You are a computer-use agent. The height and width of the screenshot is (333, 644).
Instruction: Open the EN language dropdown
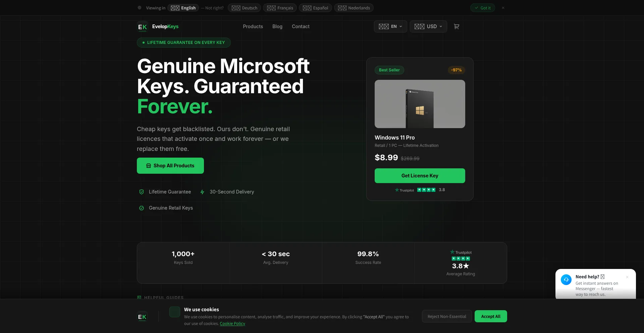pyautogui.click(x=390, y=26)
